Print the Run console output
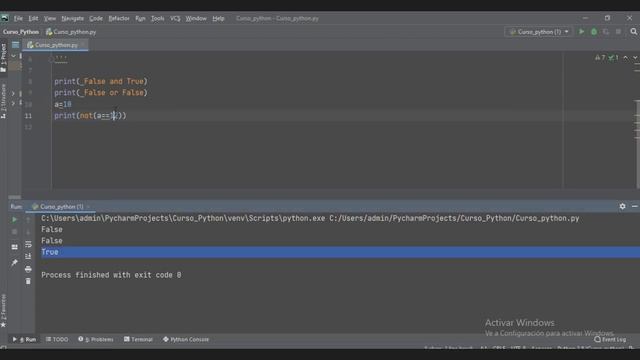Viewport: 640px width, 360px height. [28, 269]
